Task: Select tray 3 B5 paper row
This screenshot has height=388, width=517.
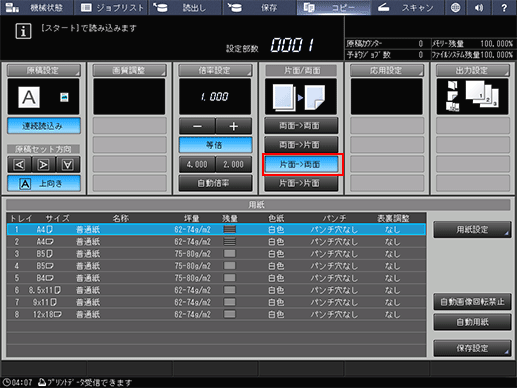Action: 216,254
